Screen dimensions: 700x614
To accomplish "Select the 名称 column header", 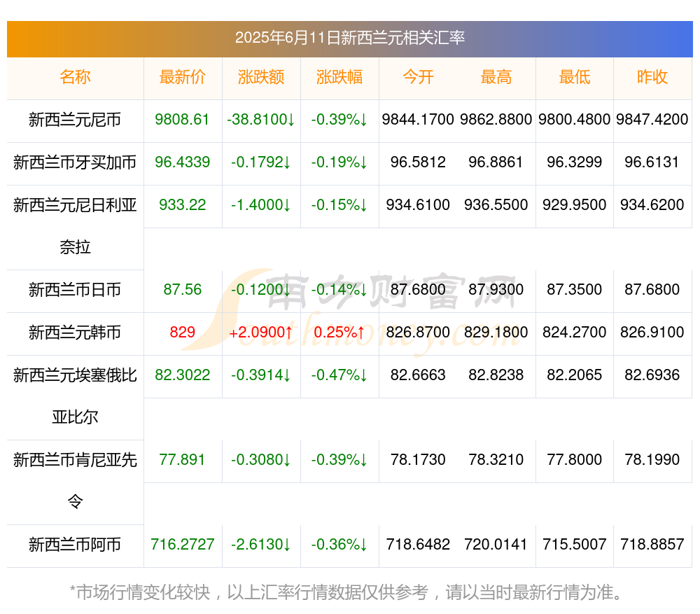I will (x=75, y=77).
